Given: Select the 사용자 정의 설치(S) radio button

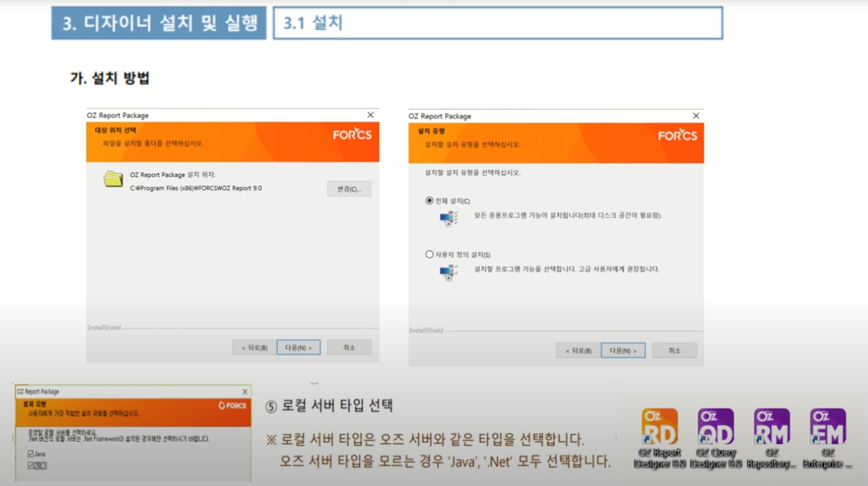Looking at the screenshot, I should tap(429, 254).
